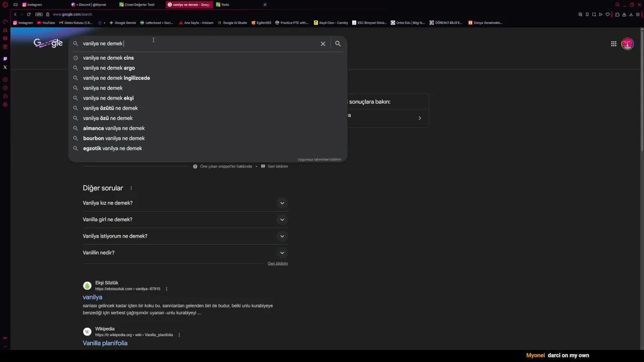Click the padlock site info icon
Image resolution: width=644 pixels, height=362 pixels.
pos(48,14)
